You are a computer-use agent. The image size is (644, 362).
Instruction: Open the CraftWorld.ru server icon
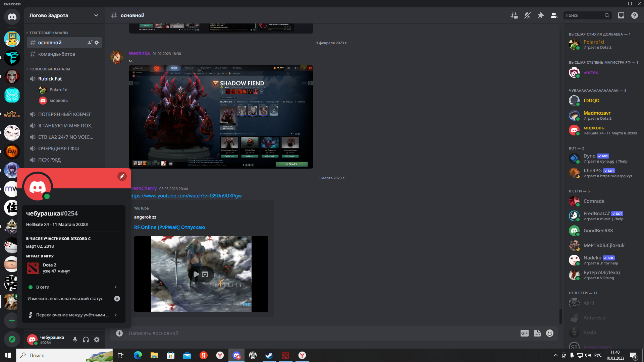12,114
